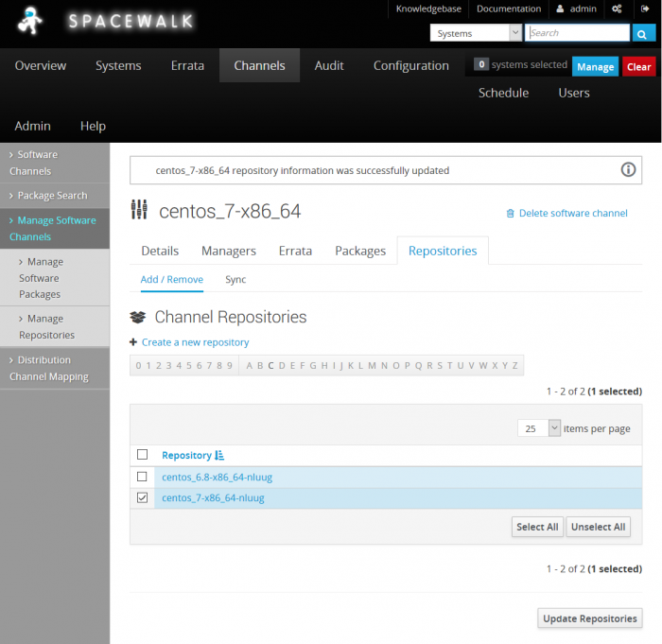The width and height of the screenshot is (662, 644).
Task: Open the items per page dropdown
Action: coord(539,428)
